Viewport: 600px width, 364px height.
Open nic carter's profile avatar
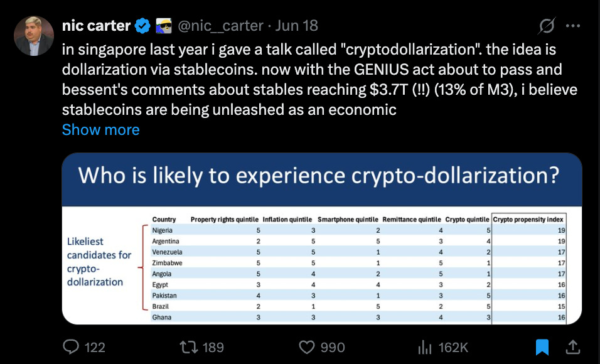34,36
